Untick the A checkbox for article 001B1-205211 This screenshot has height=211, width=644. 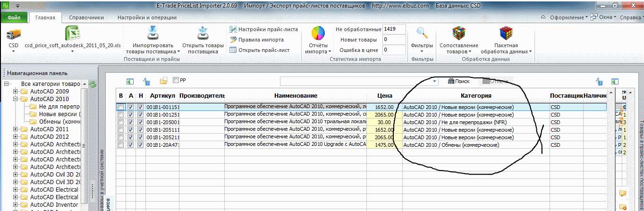[131, 137]
